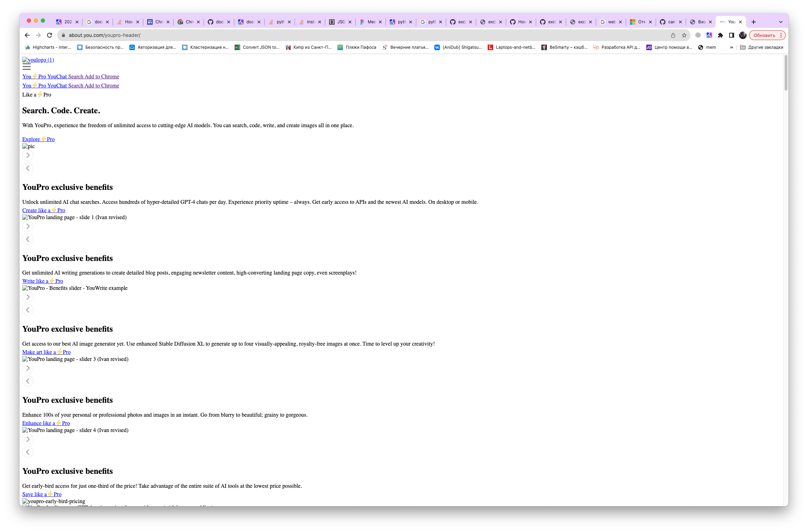Click previous arrow under the slider 4 image
Screen dimensions: 808x532
tap(28, 452)
